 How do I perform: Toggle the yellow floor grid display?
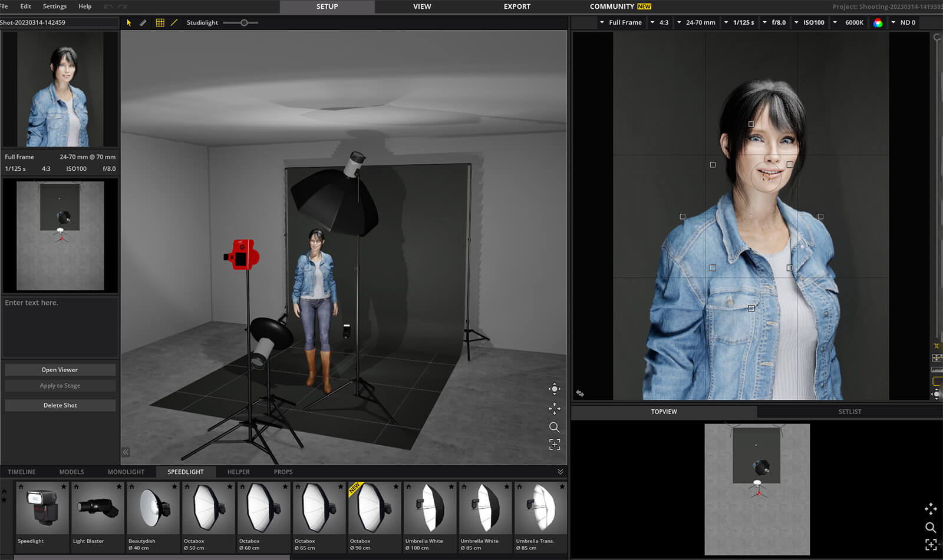click(160, 22)
